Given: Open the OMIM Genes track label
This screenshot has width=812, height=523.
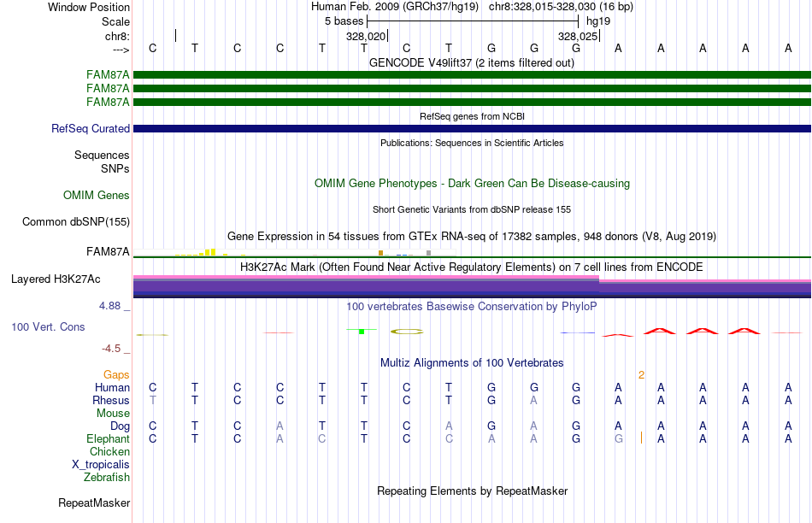Looking at the screenshot, I should click(97, 195).
